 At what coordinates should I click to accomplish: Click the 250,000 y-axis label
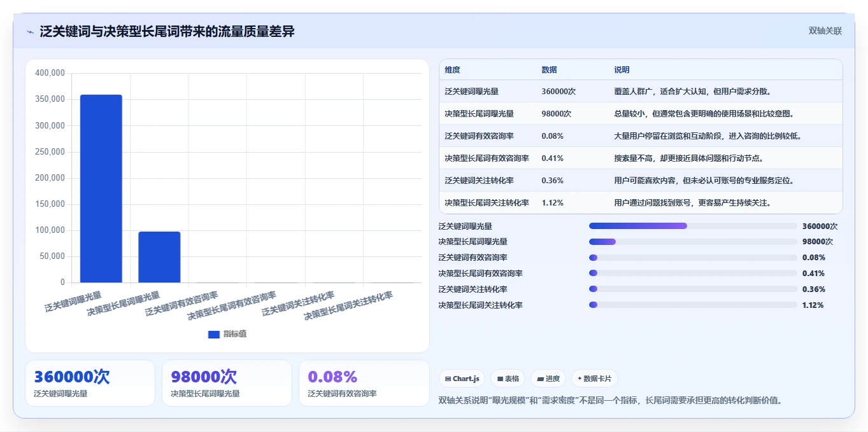[50, 152]
